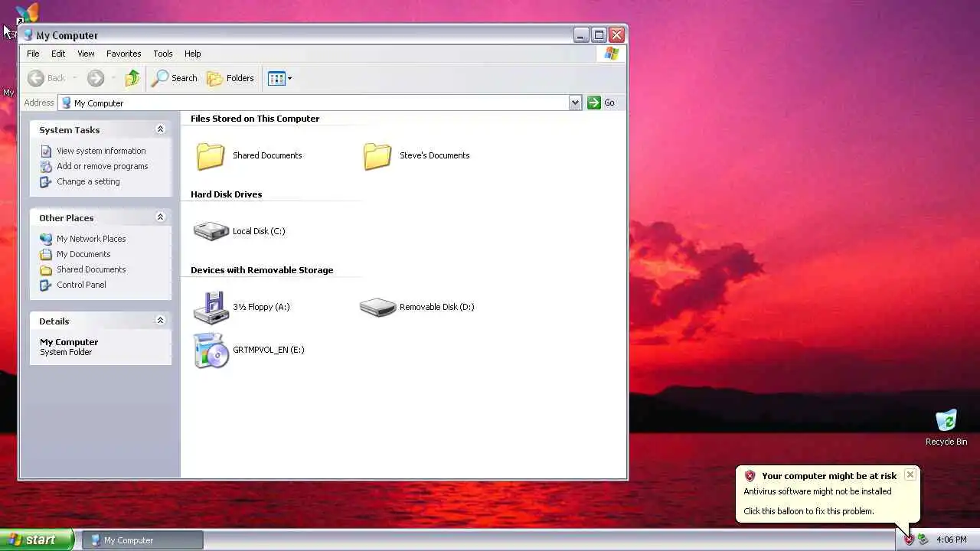Image resolution: width=980 pixels, height=551 pixels.
Task: Click the My Network Places icon
Action: pos(46,239)
